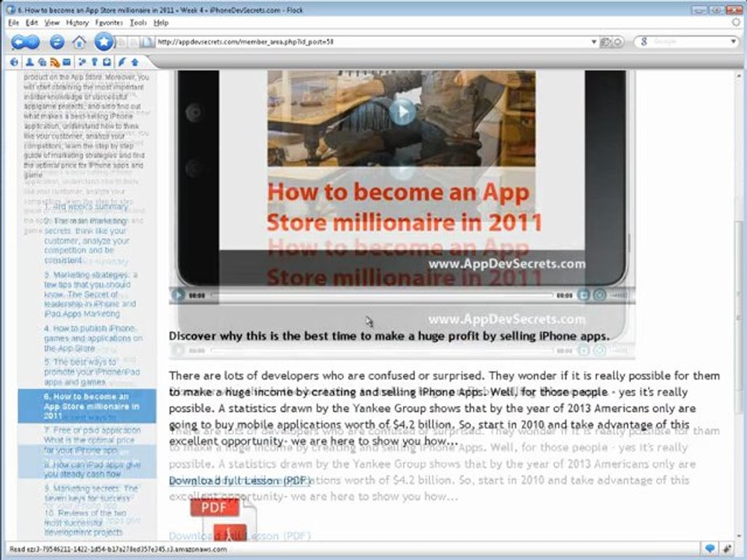Open the Media bar icon
This screenshot has width=747, height=560.
[x=42, y=62]
